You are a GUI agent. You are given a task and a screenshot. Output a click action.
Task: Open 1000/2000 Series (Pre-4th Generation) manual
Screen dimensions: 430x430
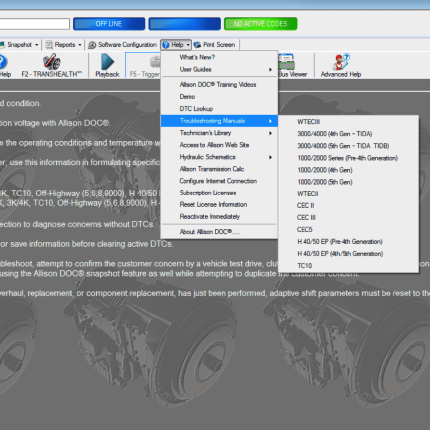click(x=348, y=158)
